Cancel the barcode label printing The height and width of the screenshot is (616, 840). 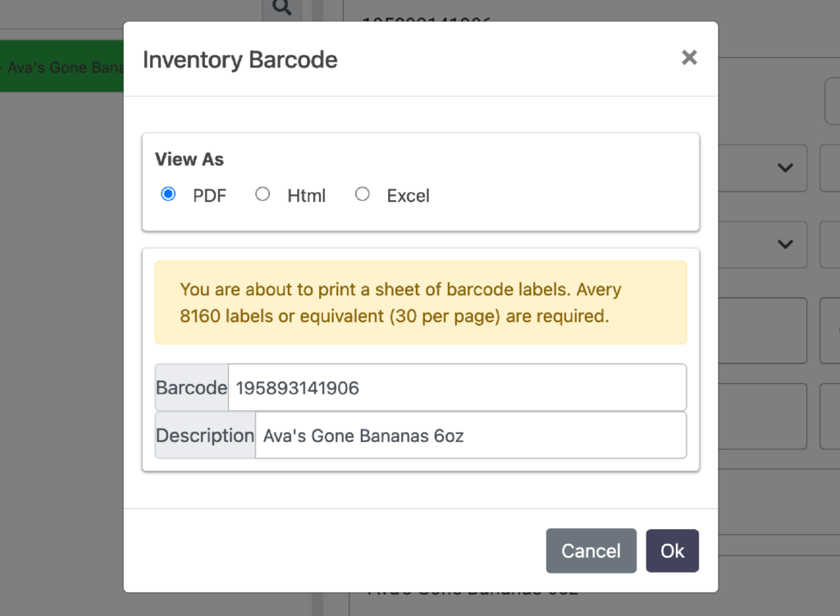coord(591,550)
